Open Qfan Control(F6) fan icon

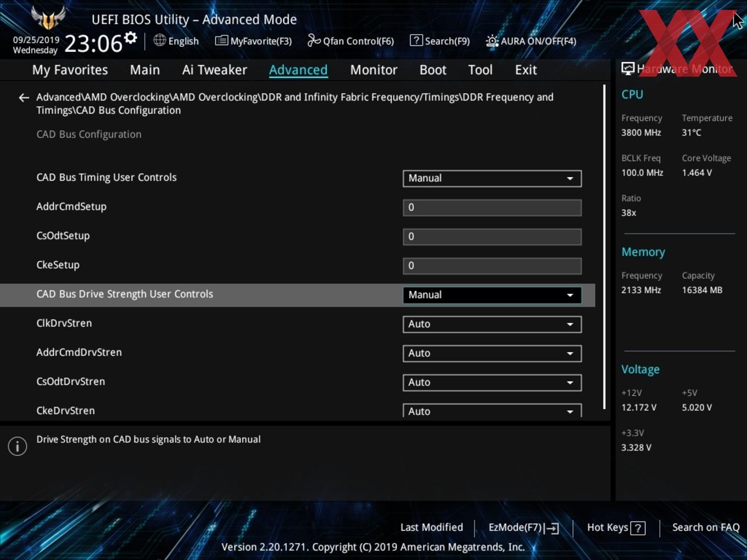coord(314,40)
